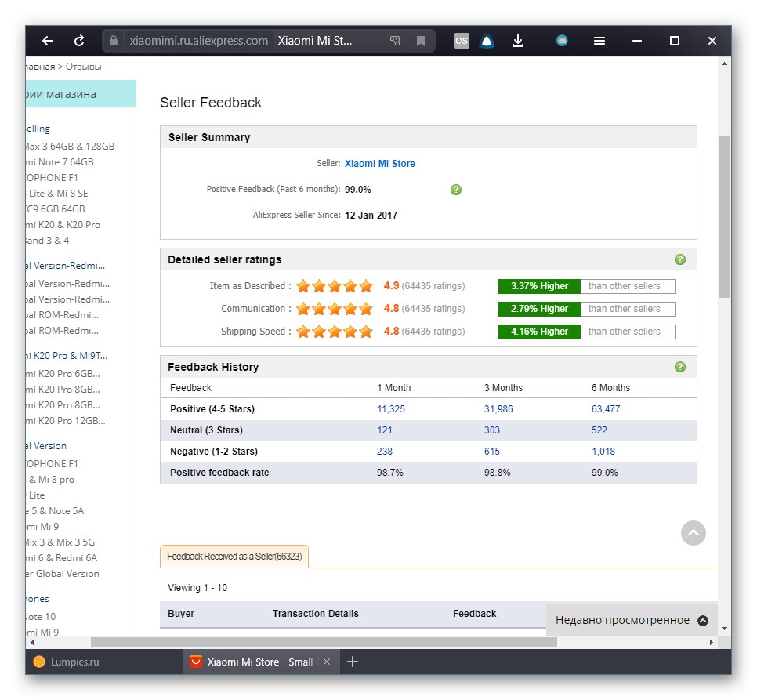
Task: Open sidebar item Mix 3 & Mix 3 5G
Action: [x=60, y=542]
